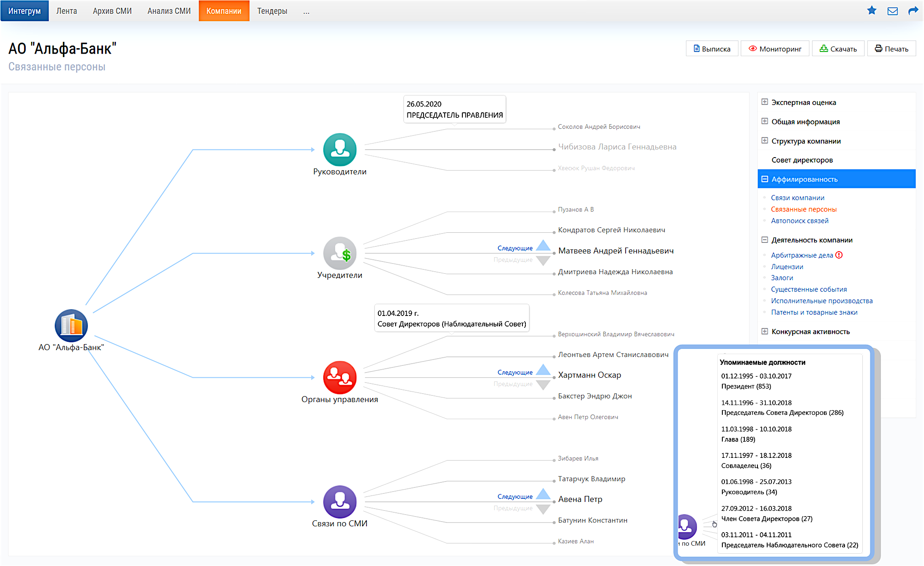Click the Мониторинг button
The image size is (924, 566).
coord(775,49)
